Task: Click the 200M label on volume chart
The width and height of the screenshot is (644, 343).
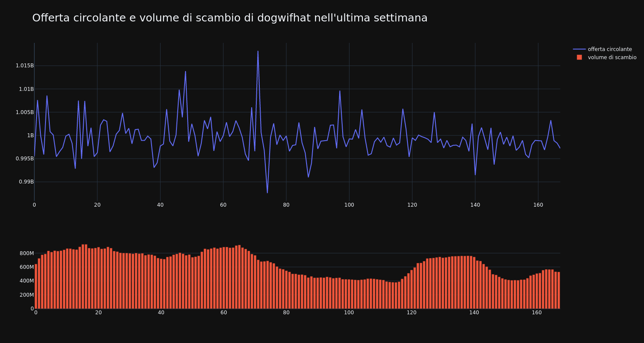Action: [27, 295]
